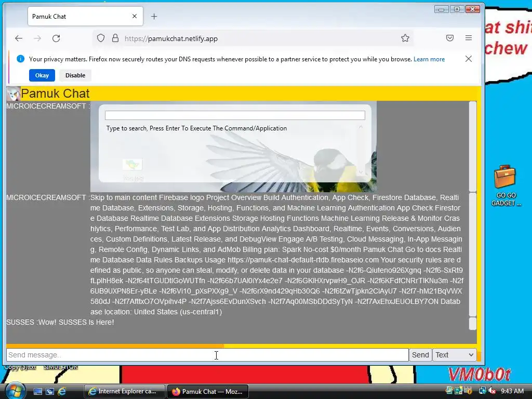Switch to Internet Explorer taskbar window
The image size is (532, 399).
click(x=124, y=391)
